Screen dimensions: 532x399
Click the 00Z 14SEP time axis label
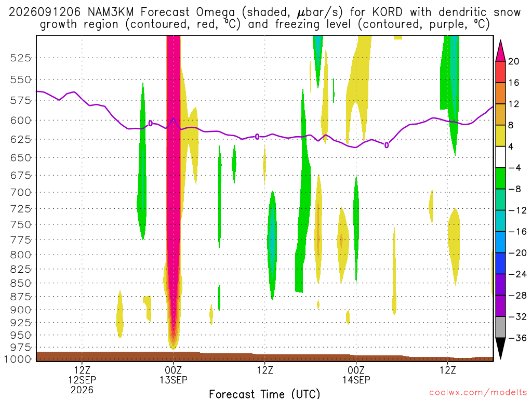point(356,375)
